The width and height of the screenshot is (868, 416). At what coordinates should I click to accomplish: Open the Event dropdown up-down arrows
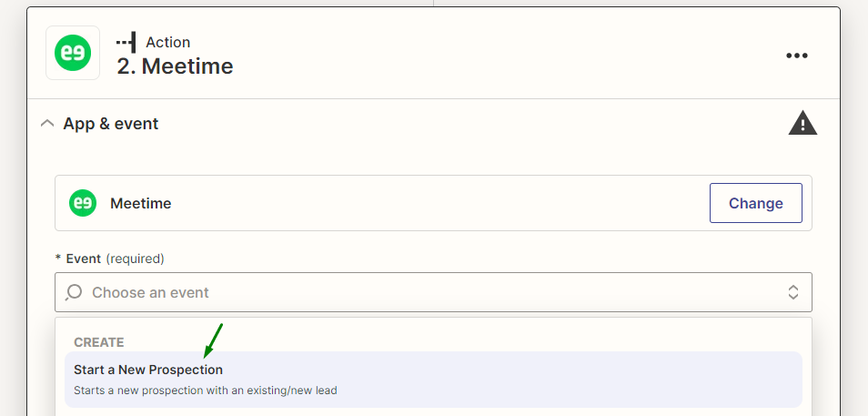[x=793, y=292]
